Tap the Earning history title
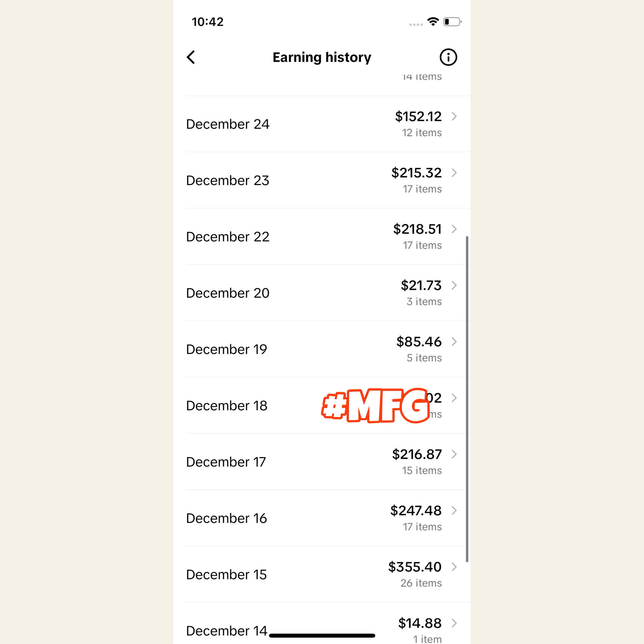 click(x=322, y=57)
